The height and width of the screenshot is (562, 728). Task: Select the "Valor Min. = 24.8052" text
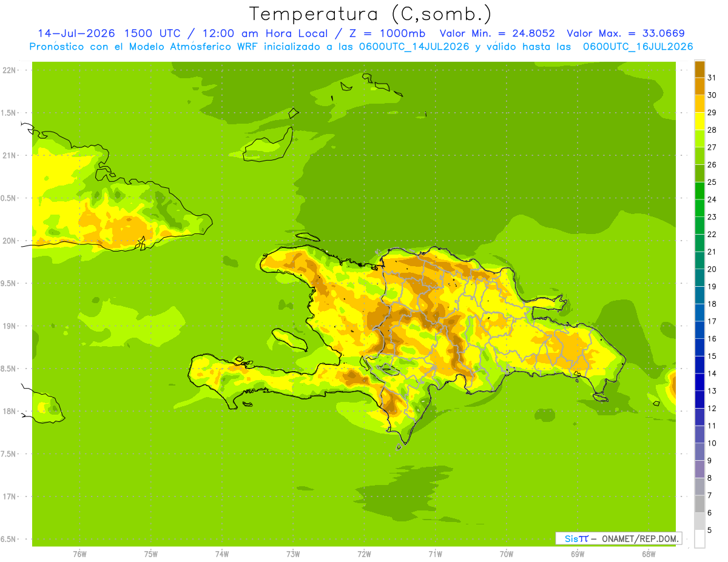(497, 33)
